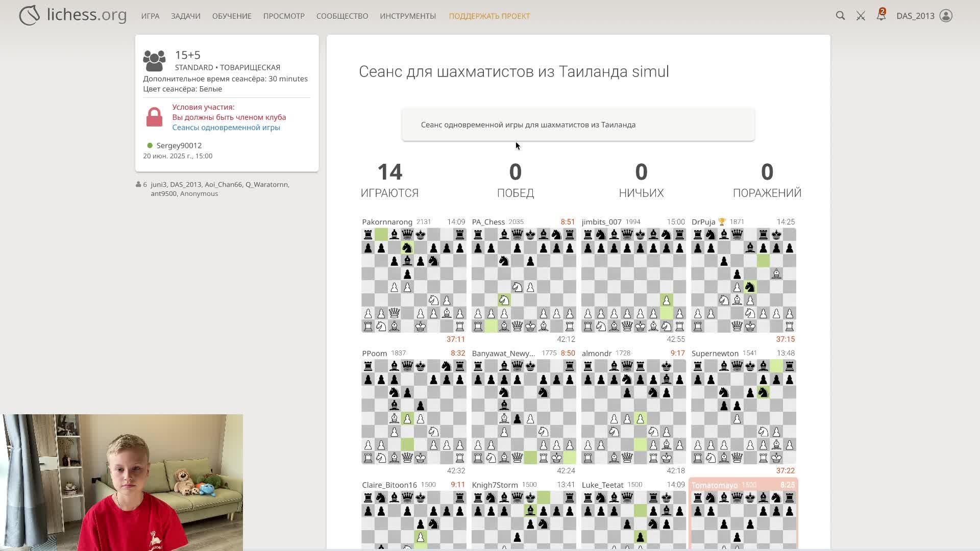Click the simul description box
This screenshot has height=551, width=980.
(578, 124)
